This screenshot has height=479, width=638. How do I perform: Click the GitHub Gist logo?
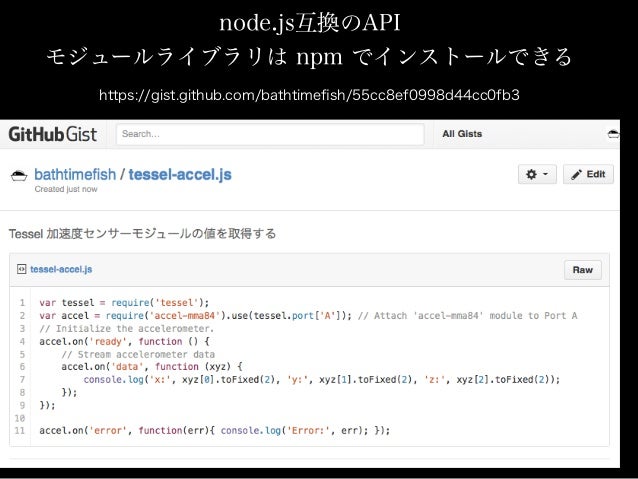[x=52, y=134]
